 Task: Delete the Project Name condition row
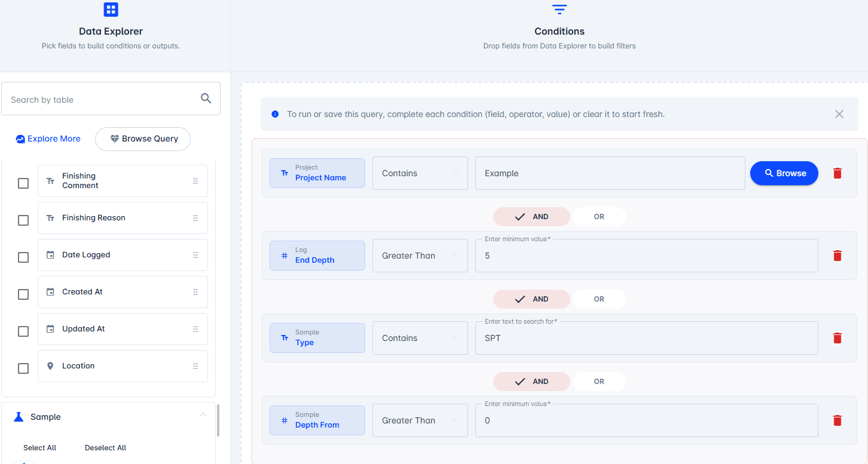click(x=838, y=173)
